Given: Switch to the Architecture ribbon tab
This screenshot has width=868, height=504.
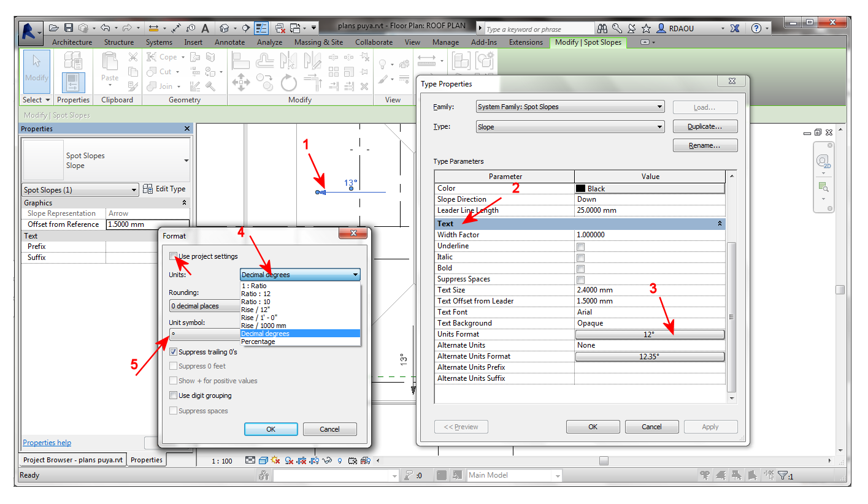Looking at the screenshot, I should 72,42.
